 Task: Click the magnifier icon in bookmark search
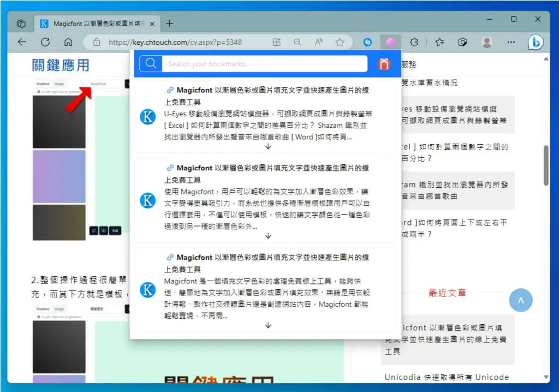(151, 63)
